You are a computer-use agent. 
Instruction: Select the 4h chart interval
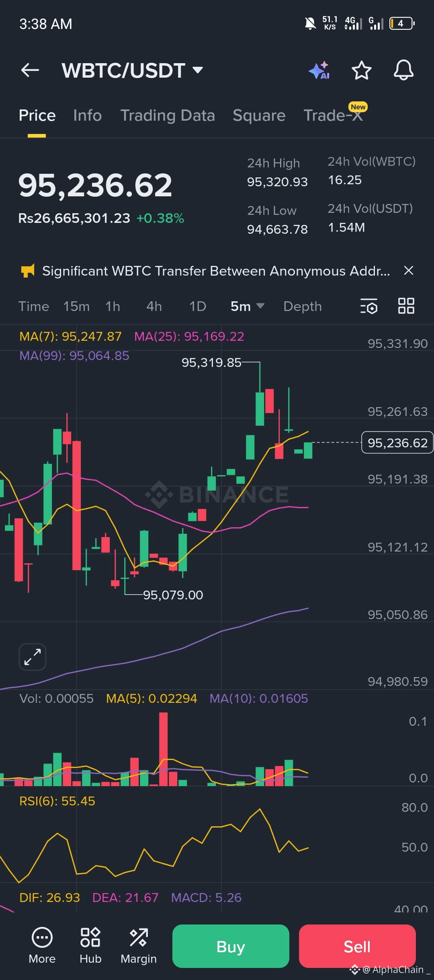click(x=154, y=306)
